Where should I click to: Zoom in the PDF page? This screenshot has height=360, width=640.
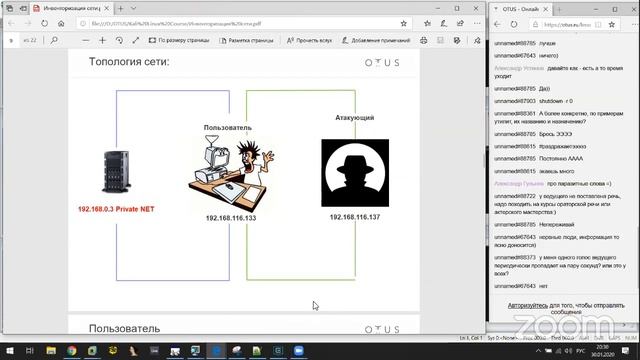(x=102, y=40)
